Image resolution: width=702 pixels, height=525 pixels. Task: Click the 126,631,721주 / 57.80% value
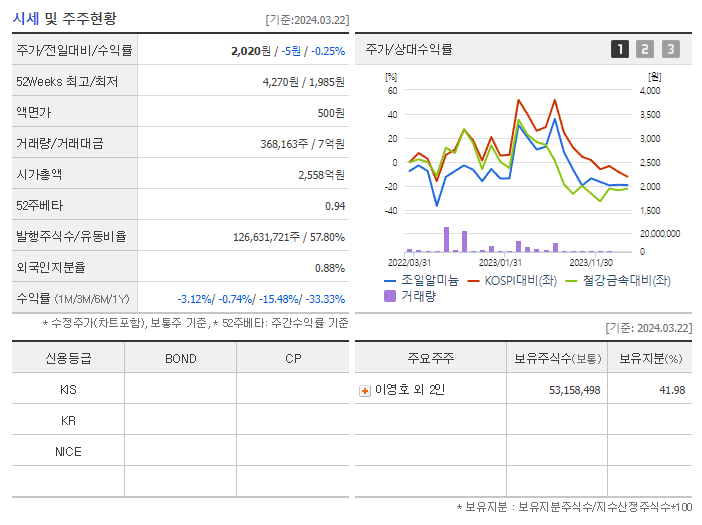tap(289, 237)
